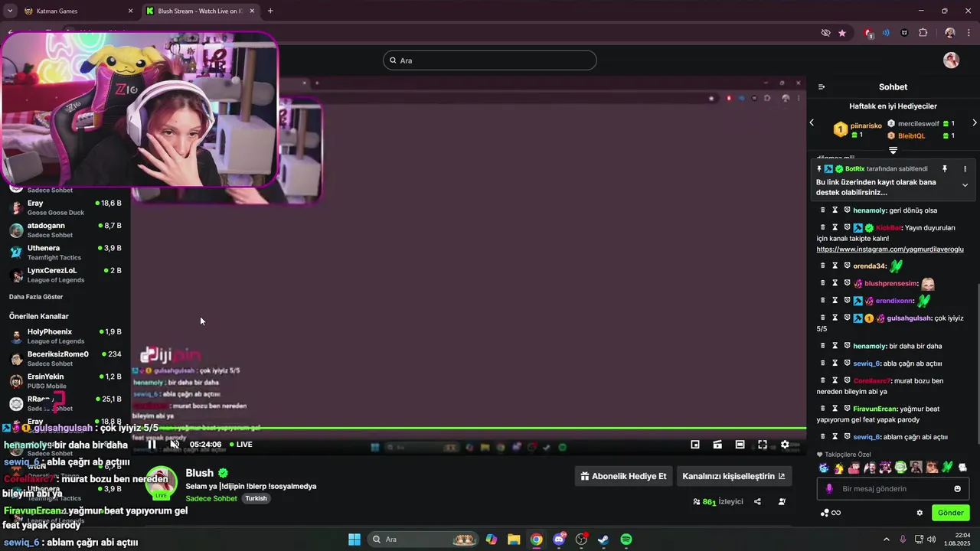Open HolyPhoenix recommended channel
Screen dimensions: 980x551
[x=65, y=336]
